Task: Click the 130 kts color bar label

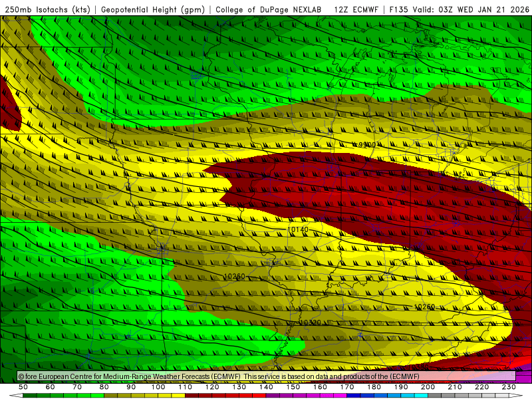Action: coord(239,387)
